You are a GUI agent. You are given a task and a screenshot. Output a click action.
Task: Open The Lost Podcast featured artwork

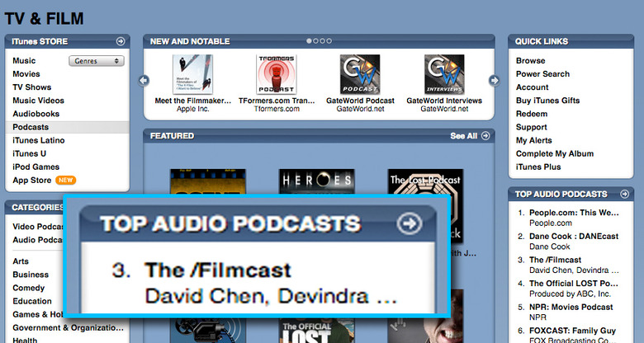point(425,181)
